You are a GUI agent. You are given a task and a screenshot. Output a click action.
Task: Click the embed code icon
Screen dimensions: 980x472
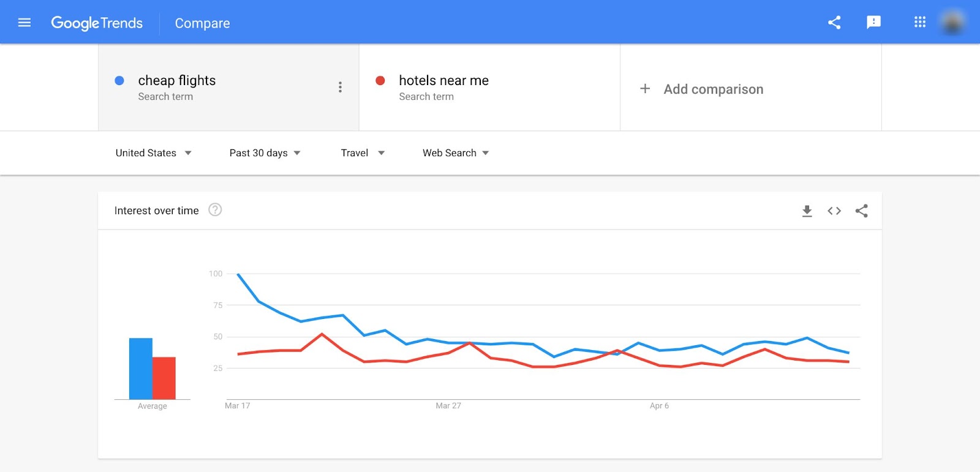(834, 211)
